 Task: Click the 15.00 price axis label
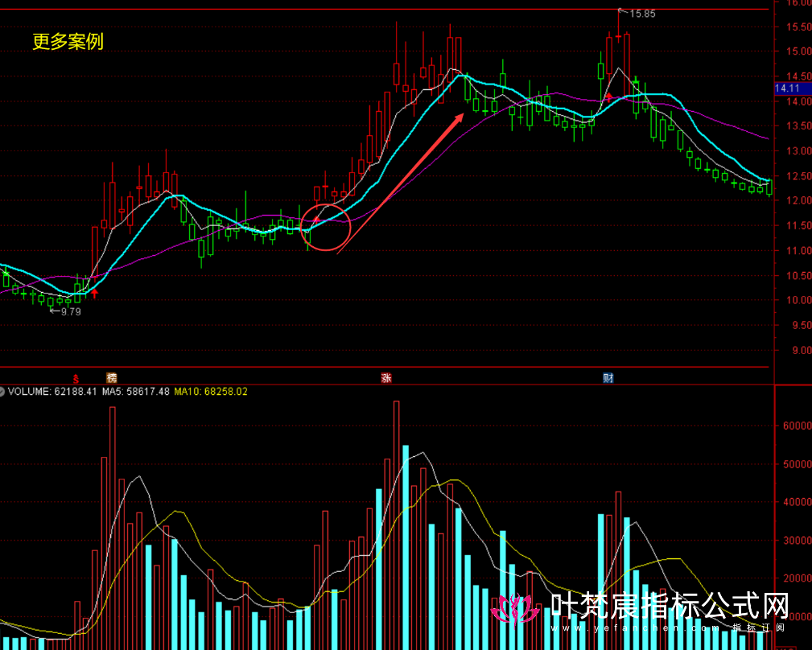pos(798,51)
